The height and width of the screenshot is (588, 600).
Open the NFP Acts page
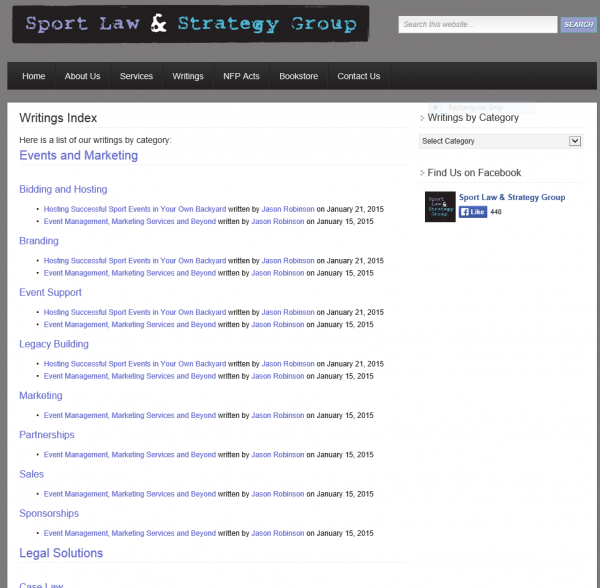(241, 76)
